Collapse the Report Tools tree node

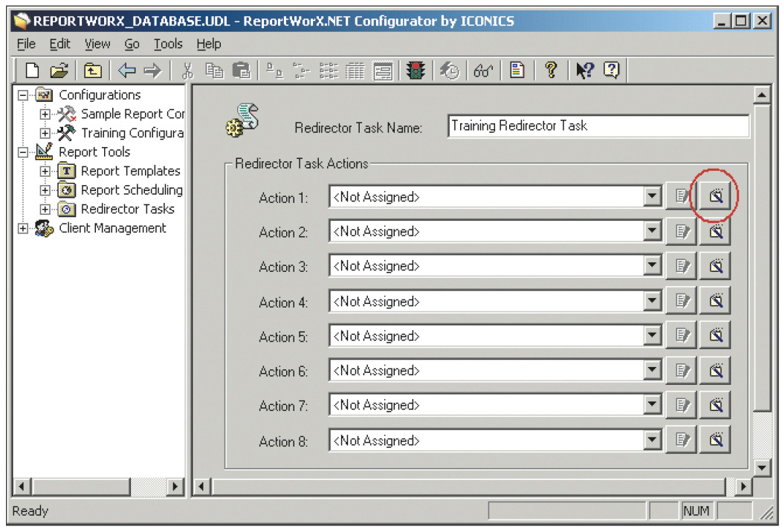23,152
